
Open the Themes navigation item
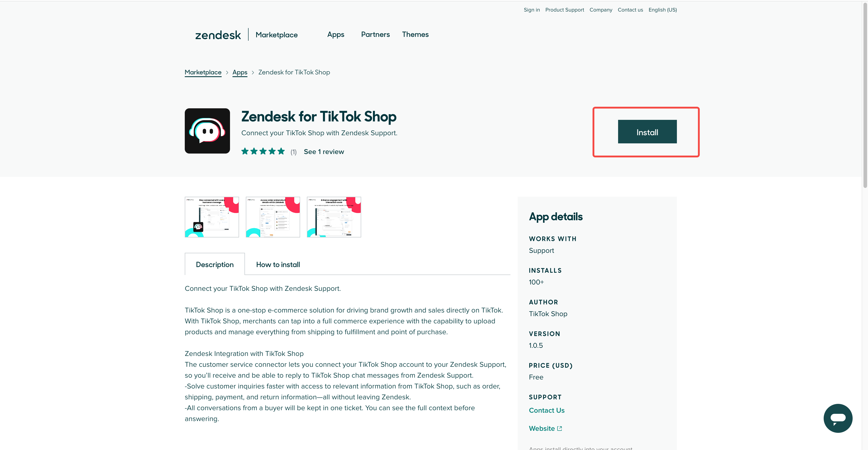(x=415, y=34)
